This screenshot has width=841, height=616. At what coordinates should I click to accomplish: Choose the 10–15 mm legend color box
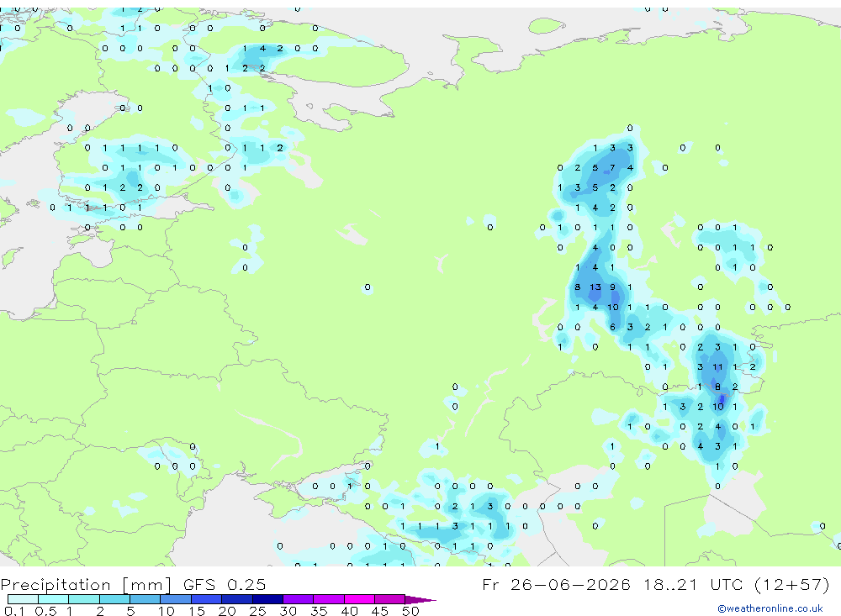pos(176,599)
